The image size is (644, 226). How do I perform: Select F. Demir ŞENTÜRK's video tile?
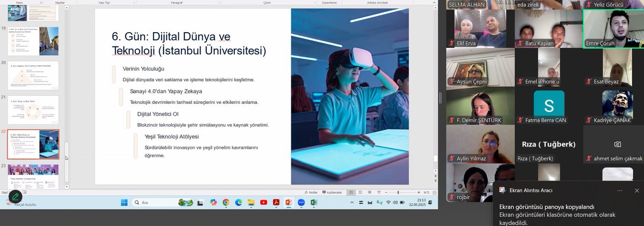[480, 106]
